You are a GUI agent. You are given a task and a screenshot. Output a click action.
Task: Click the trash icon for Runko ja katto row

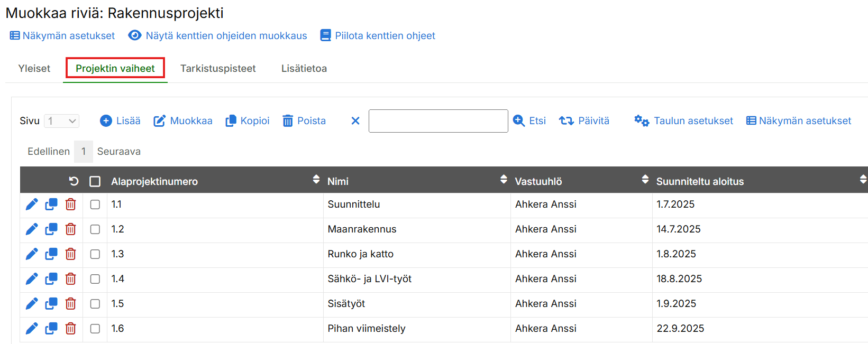click(x=70, y=254)
